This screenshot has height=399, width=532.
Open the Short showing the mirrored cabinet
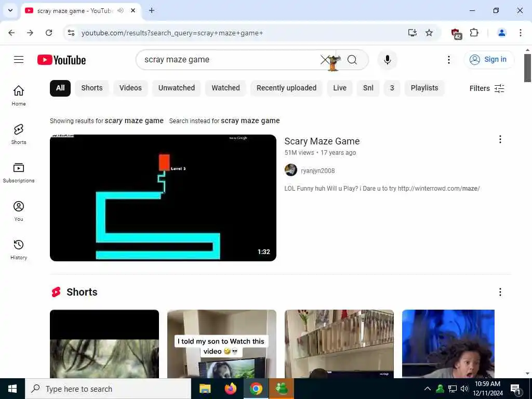(339, 343)
